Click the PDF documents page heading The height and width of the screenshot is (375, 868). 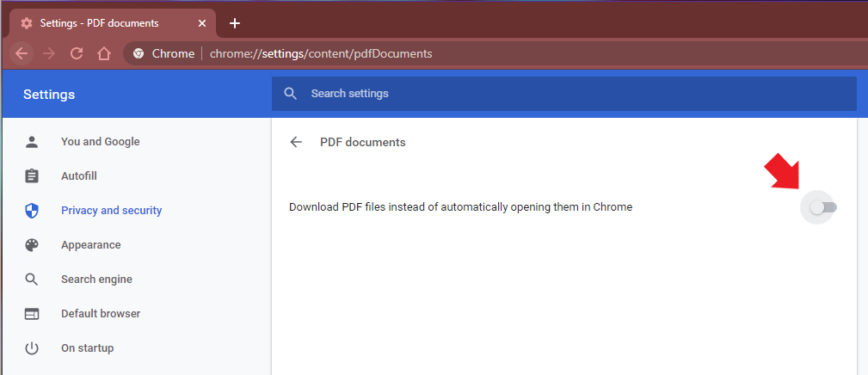(362, 142)
